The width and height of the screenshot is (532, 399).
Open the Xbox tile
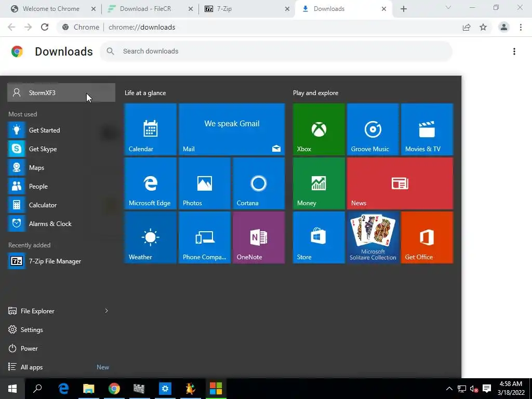319,129
